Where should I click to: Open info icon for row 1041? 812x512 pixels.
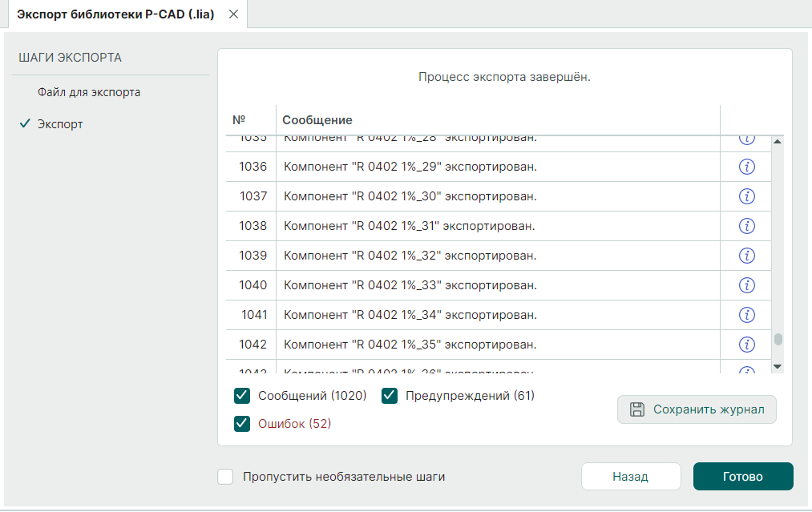[746, 315]
